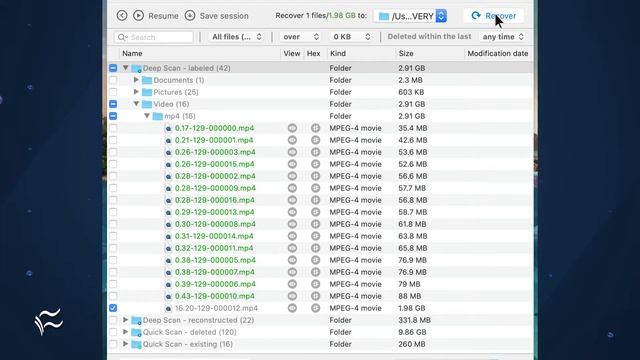The image size is (640, 360).
Task: Click into the Search field
Action: coord(153,37)
